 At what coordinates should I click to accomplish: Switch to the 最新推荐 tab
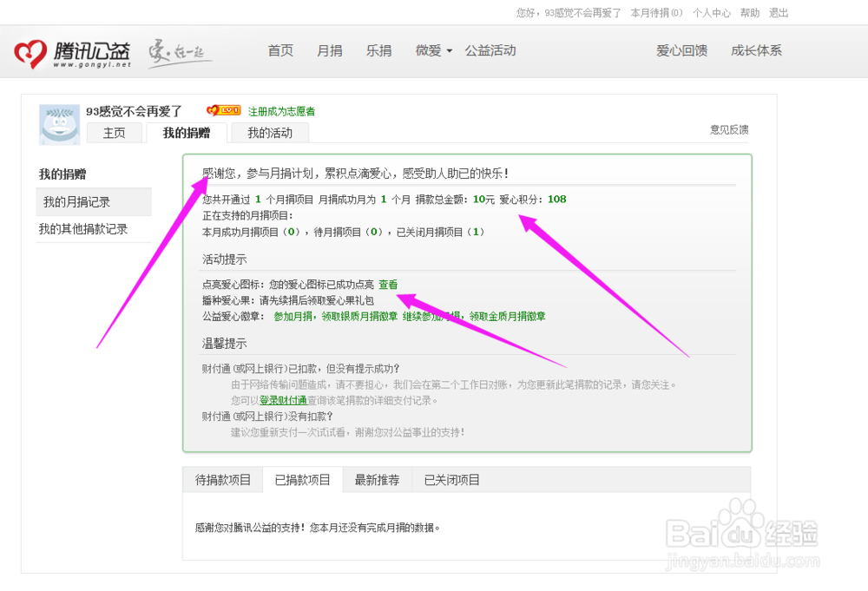pos(377,478)
